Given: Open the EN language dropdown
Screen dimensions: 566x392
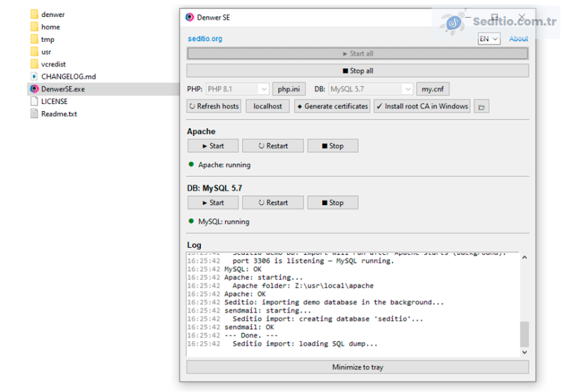Looking at the screenshot, I should coord(489,39).
